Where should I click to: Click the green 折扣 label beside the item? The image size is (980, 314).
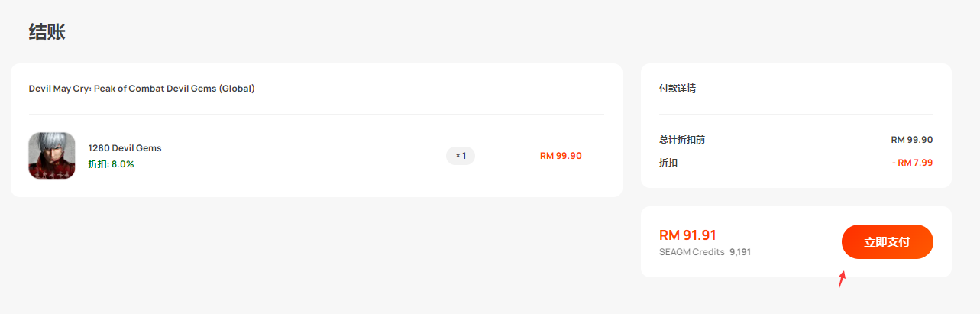[x=97, y=164]
